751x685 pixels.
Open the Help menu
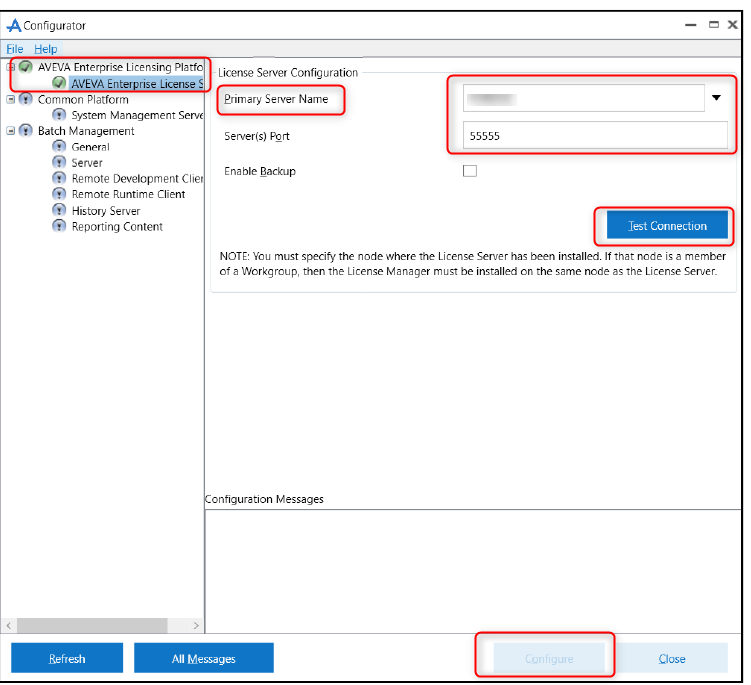(46, 49)
